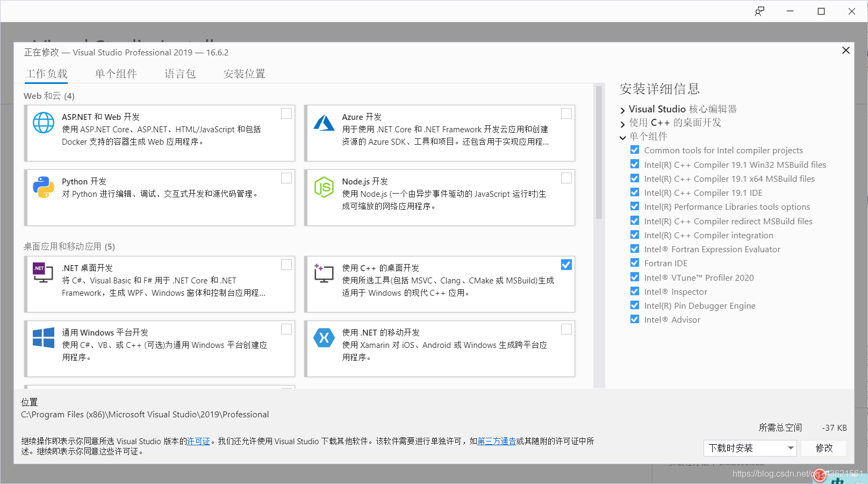868x484 pixels.
Task: Click the feedback icon in title bar
Action: point(759,11)
